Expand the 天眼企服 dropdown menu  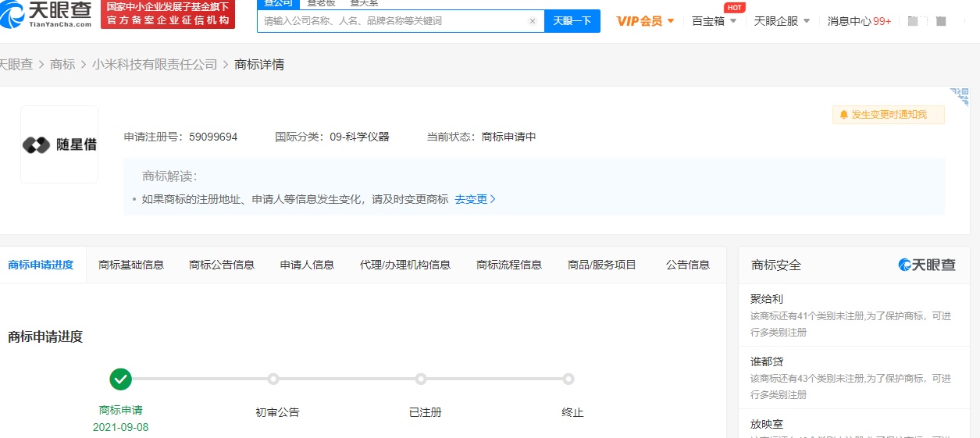[x=782, y=21]
